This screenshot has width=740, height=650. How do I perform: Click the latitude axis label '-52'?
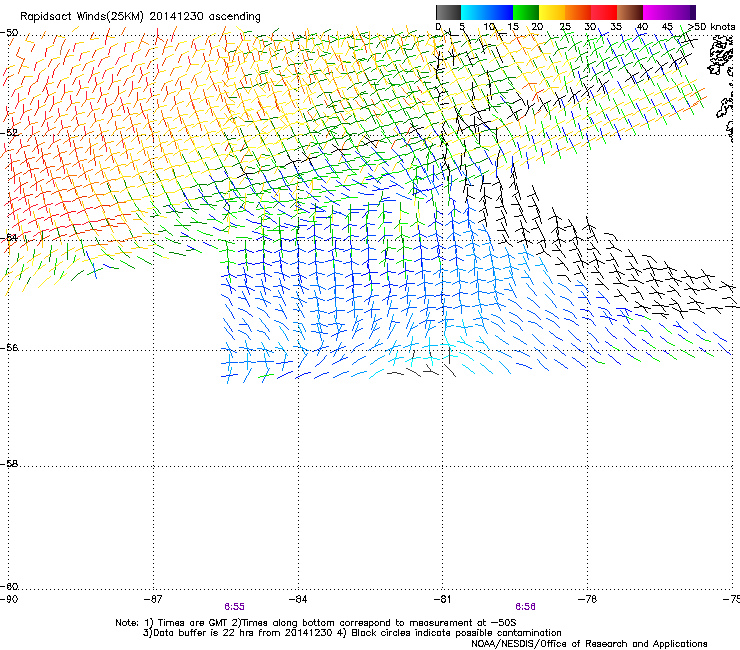pos(9,133)
